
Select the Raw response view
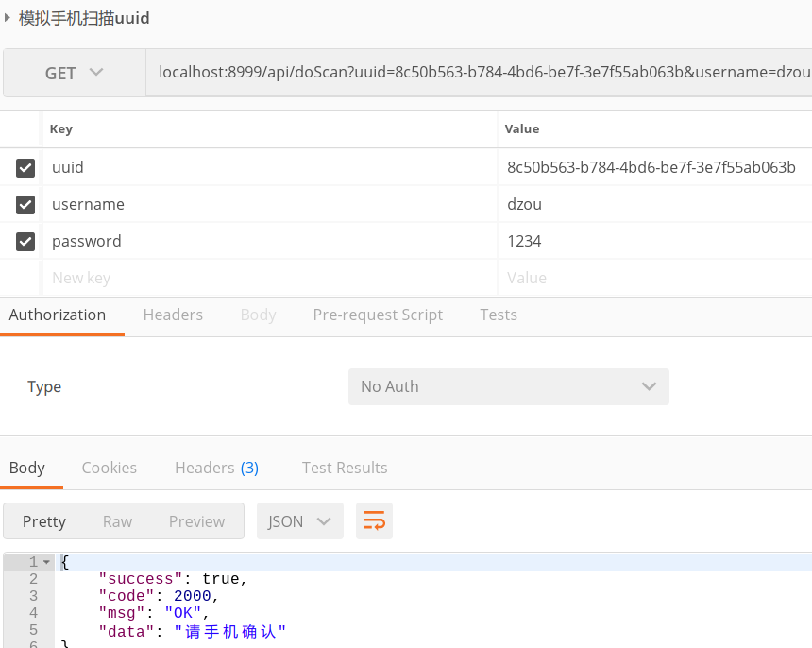117,520
